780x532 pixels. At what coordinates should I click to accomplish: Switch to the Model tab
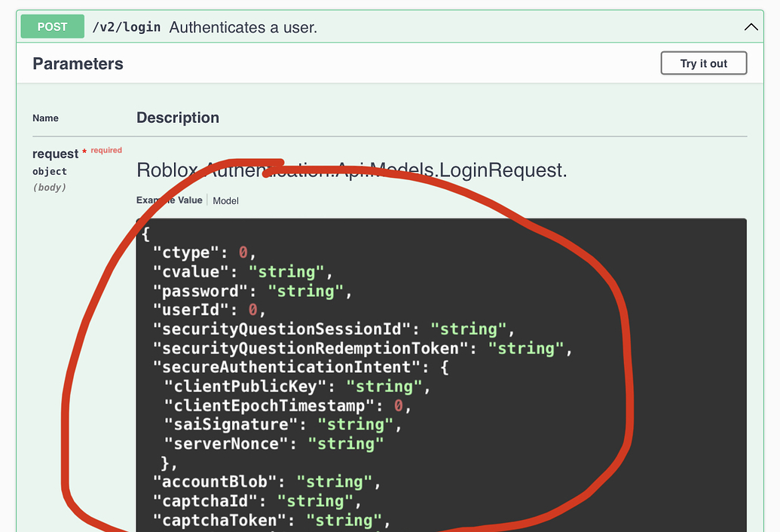pyautogui.click(x=225, y=200)
